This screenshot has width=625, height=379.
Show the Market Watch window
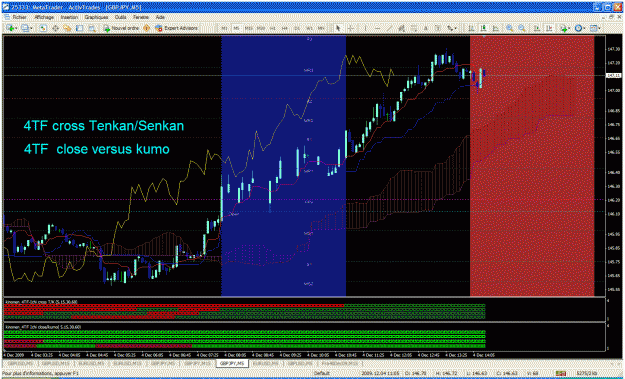(x=43, y=28)
